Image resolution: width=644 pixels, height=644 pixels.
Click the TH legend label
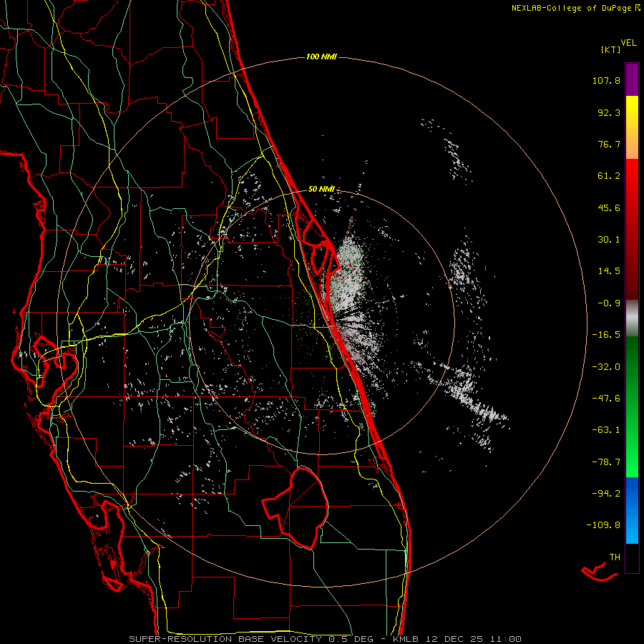[x=615, y=557]
